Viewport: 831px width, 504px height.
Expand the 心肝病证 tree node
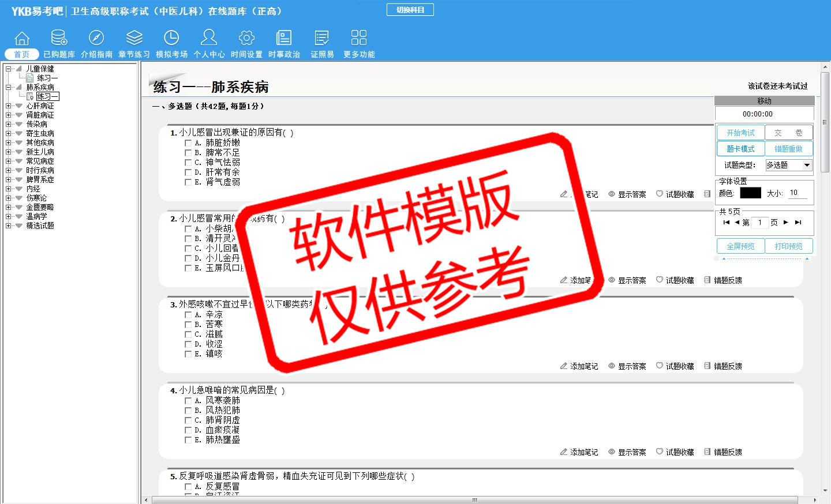(9, 106)
